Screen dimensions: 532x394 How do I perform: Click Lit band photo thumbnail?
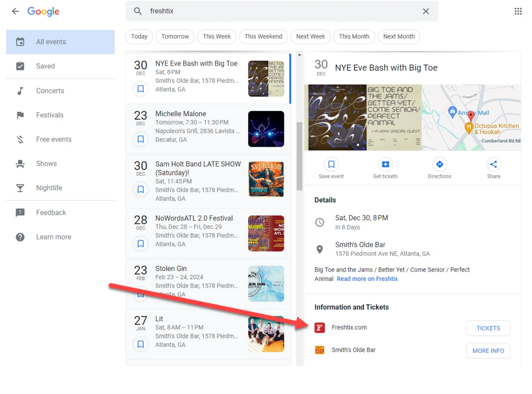[x=266, y=334]
